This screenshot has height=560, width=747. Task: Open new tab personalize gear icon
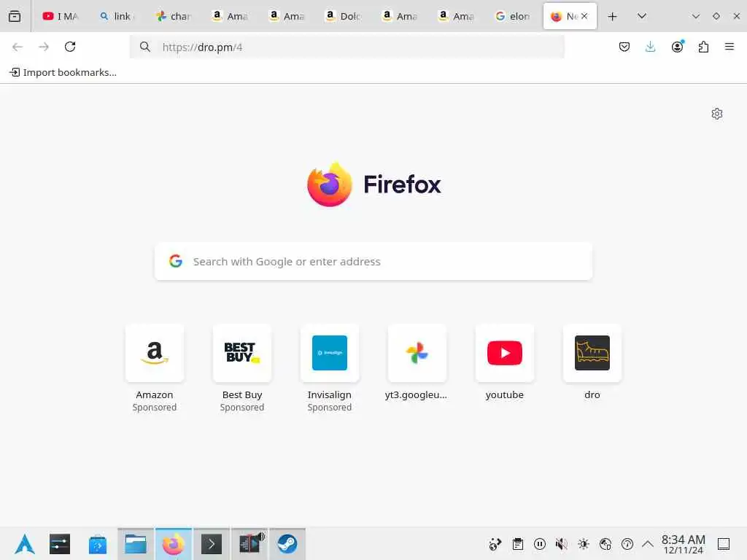717,114
